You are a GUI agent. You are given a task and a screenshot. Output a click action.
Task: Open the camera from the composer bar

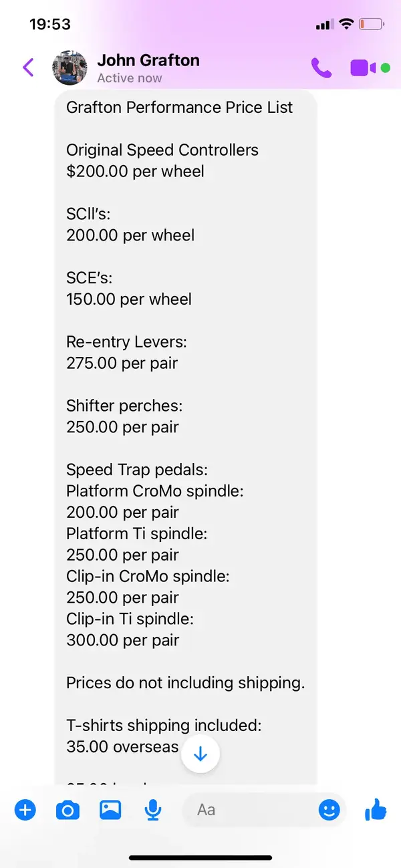pyautogui.click(x=68, y=811)
